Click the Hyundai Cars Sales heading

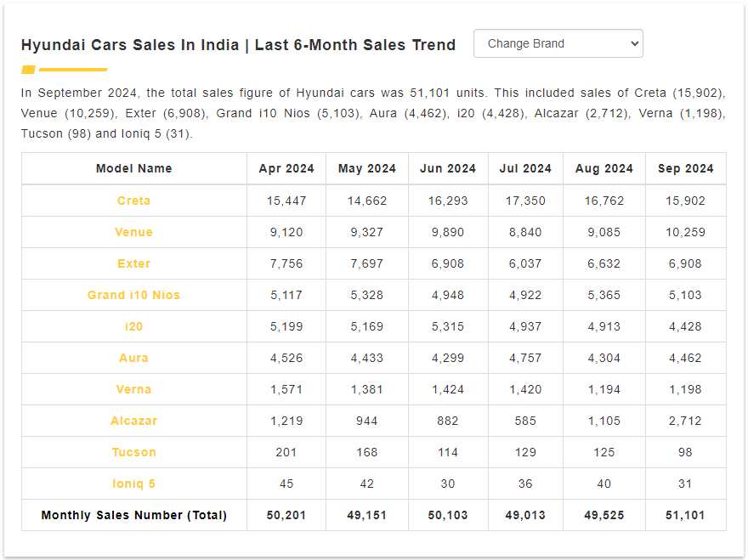[x=238, y=45]
